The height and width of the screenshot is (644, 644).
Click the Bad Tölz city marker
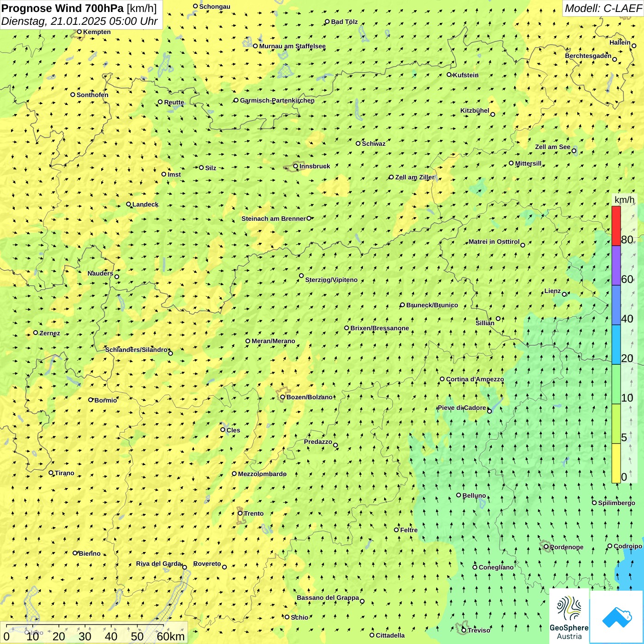click(x=327, y=22)
